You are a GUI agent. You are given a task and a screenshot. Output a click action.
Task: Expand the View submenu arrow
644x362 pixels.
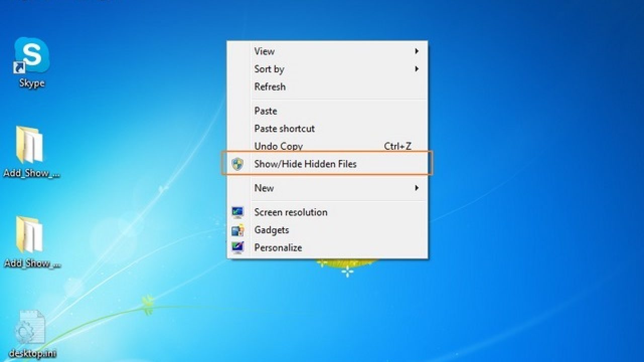tap(417, 51)
